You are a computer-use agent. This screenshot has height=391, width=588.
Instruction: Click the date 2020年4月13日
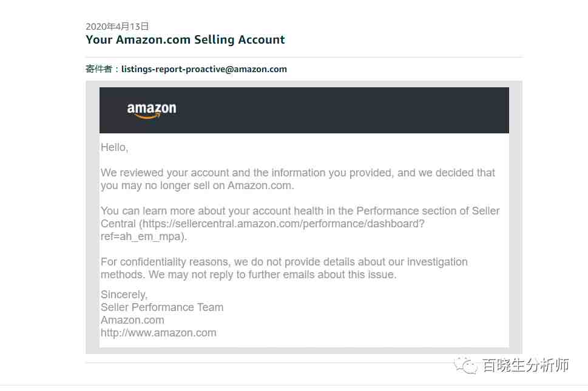click(117, 26)
